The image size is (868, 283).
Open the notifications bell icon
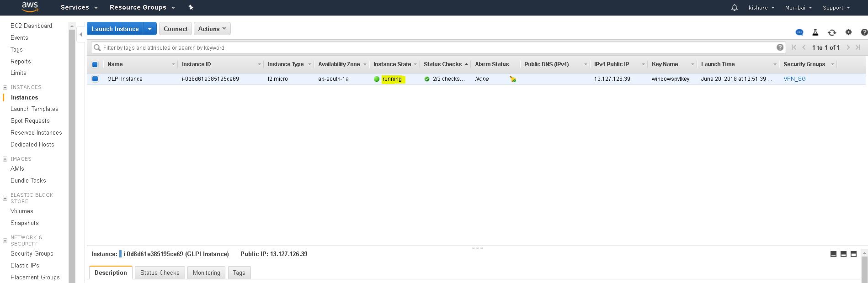click(734, 8)
